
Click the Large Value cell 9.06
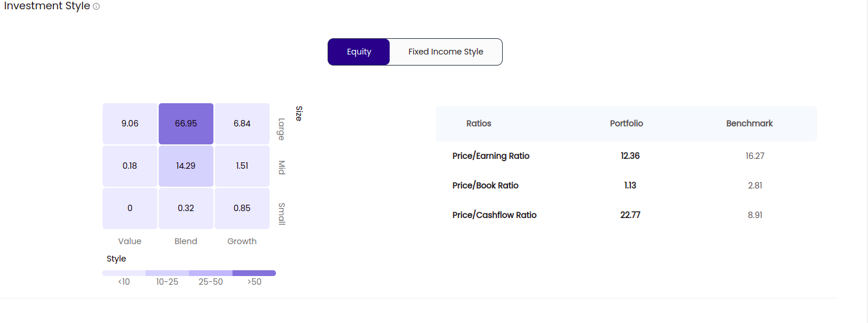tap(130, 124)
